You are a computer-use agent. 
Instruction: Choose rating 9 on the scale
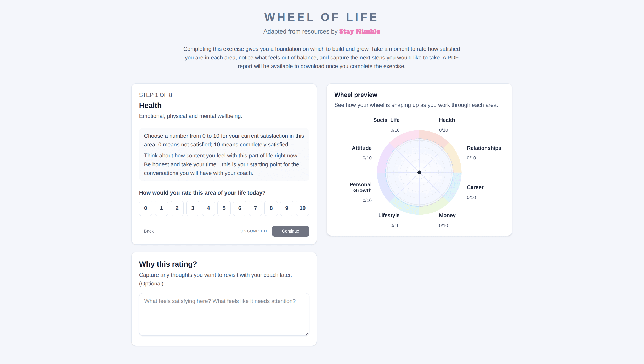pos(287,208)
